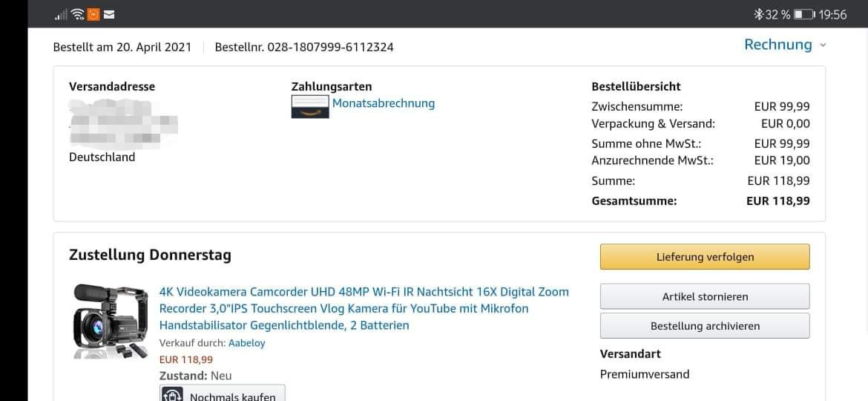Tap the orange app notification icon

[93, 14]
